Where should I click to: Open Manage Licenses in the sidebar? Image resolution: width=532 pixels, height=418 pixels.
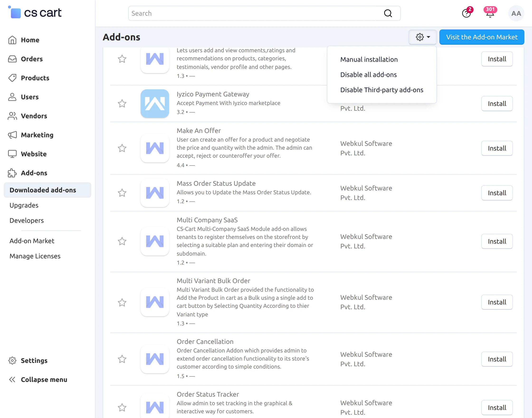point(35,256)
